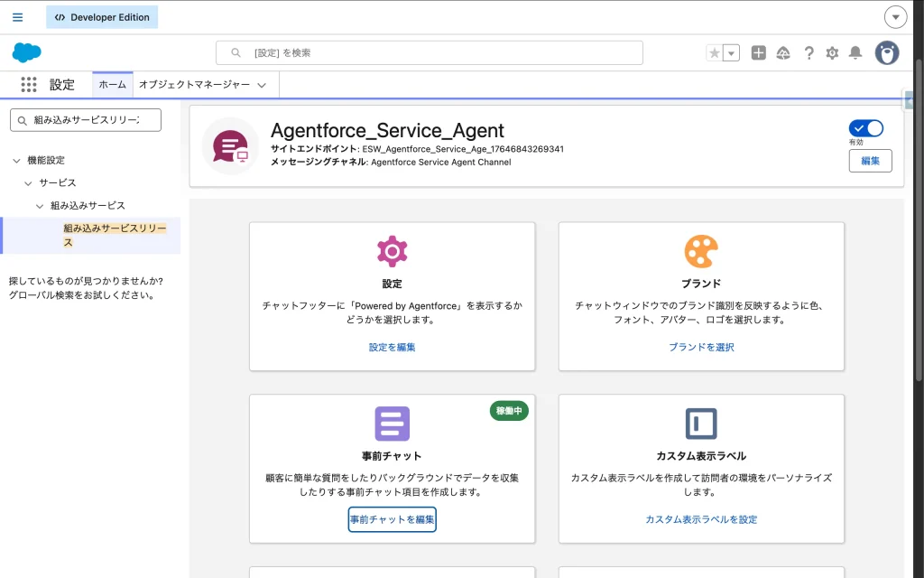
Task: Expand the オブジェクトマネージャー tab dropdown chevron
Action: click(x=262, y=85)
